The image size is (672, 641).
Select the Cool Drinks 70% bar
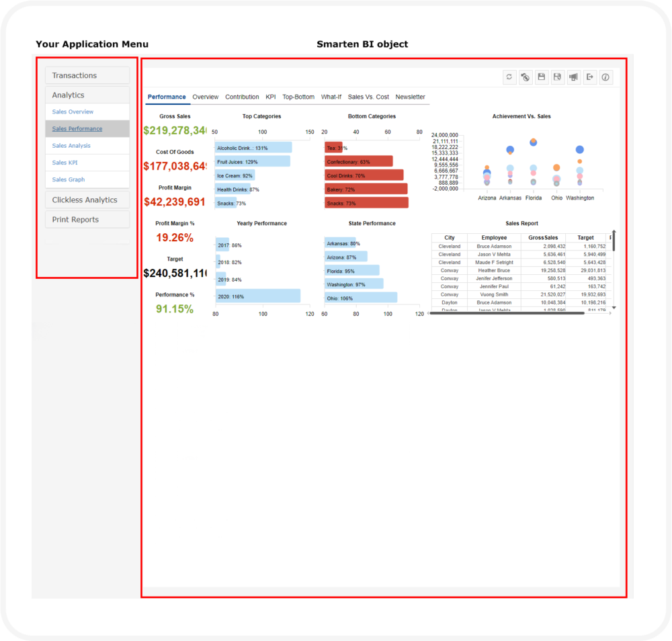(x=364, y=175)
